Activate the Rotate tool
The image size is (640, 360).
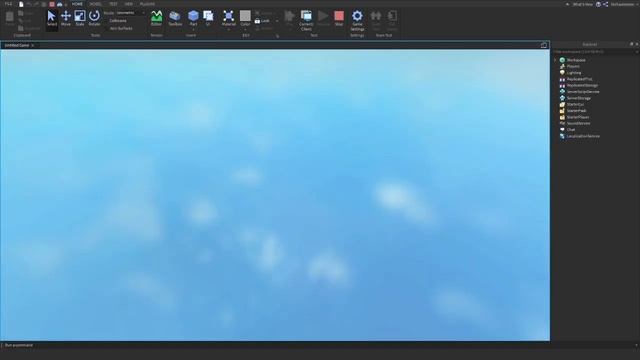click(x=94, y=18)
